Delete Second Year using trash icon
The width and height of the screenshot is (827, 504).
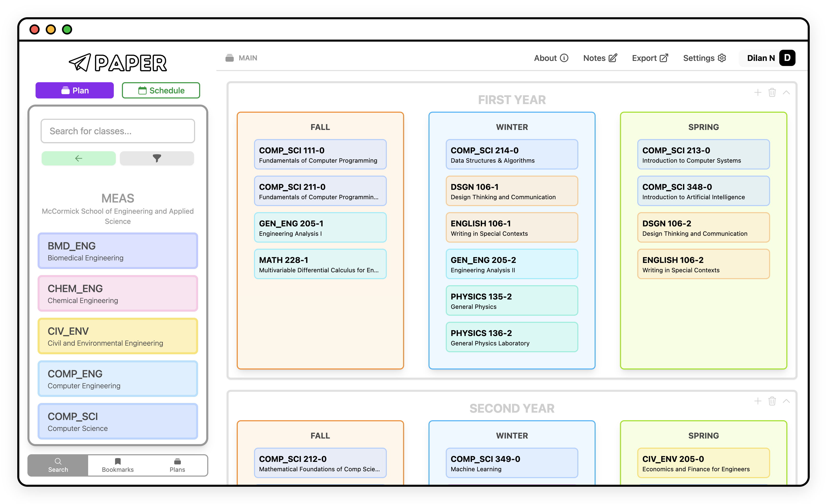tap(772, 401)
